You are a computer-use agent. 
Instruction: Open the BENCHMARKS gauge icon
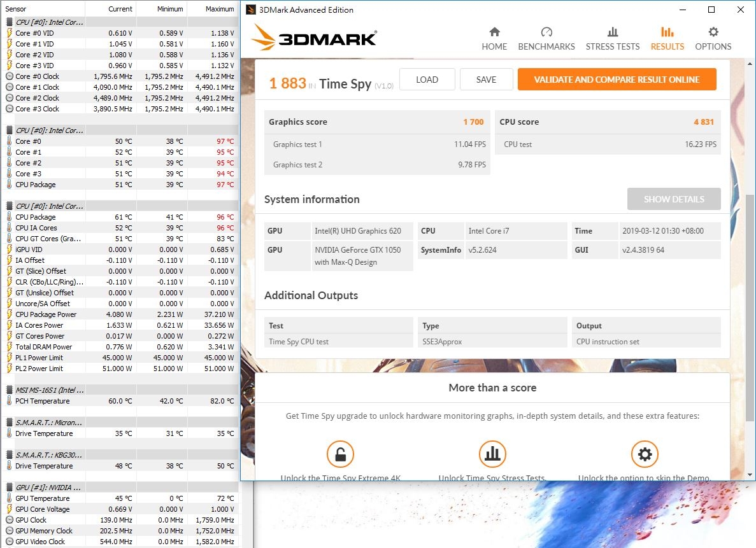(x=546, y=32)
